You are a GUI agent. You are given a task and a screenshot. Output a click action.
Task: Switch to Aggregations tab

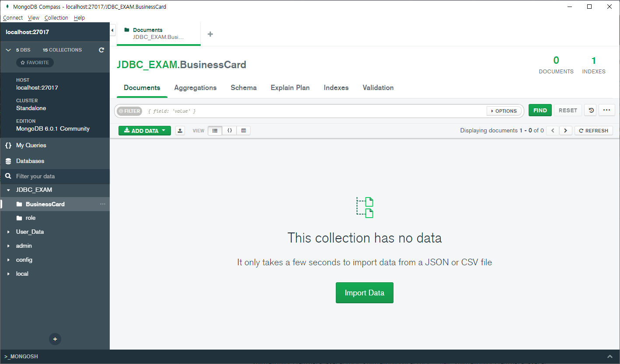(x=195, y=88)
